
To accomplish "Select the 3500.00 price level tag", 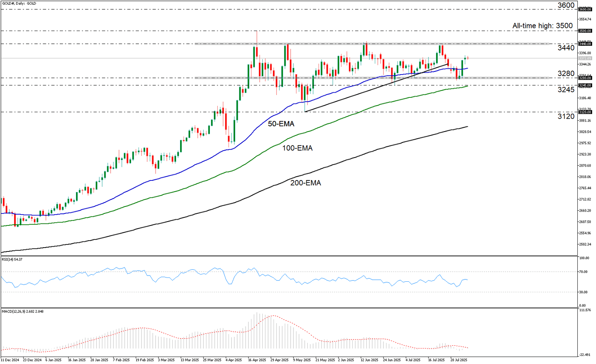I will pos(585,31).
